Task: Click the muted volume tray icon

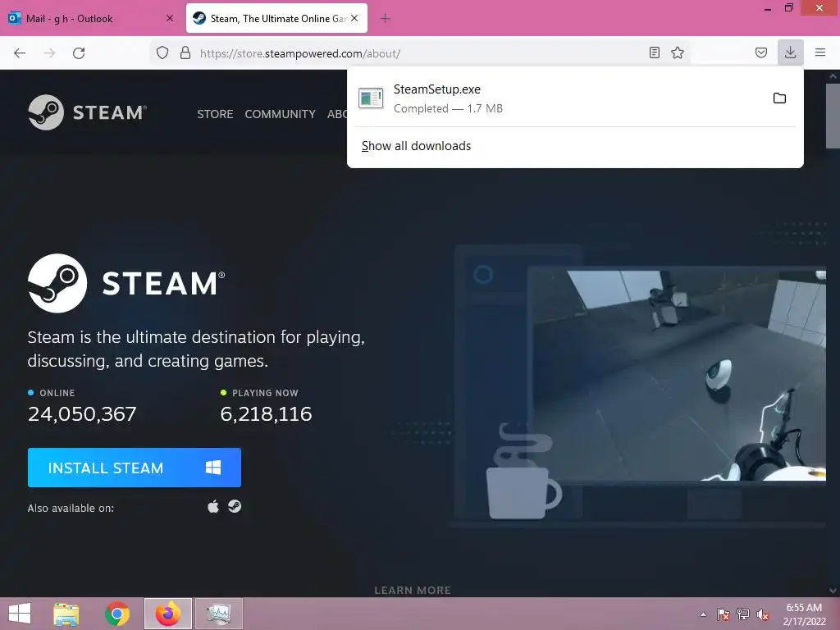Action: tap(763, 614)
